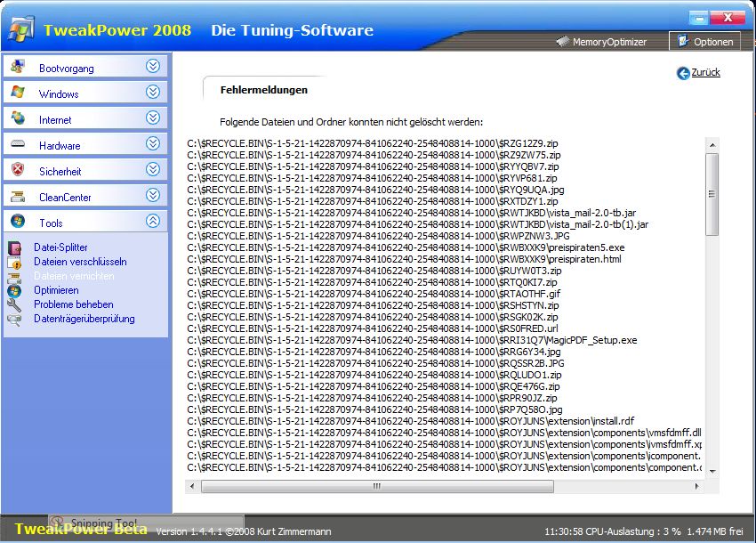
Task: Open the Fehlermeldungen tab
Action: 264,90
